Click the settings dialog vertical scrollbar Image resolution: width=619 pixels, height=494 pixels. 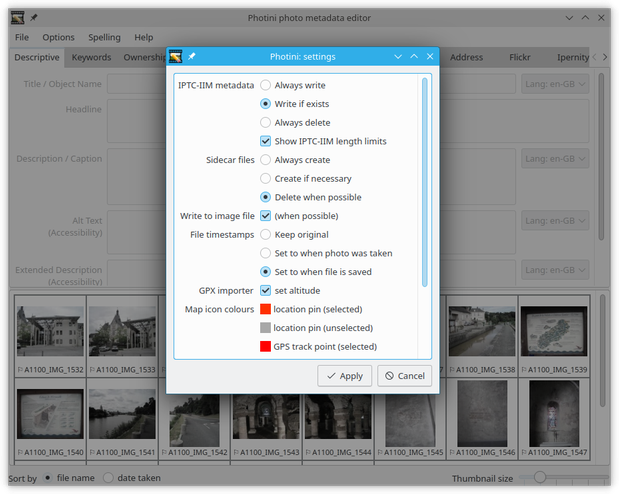425,182
